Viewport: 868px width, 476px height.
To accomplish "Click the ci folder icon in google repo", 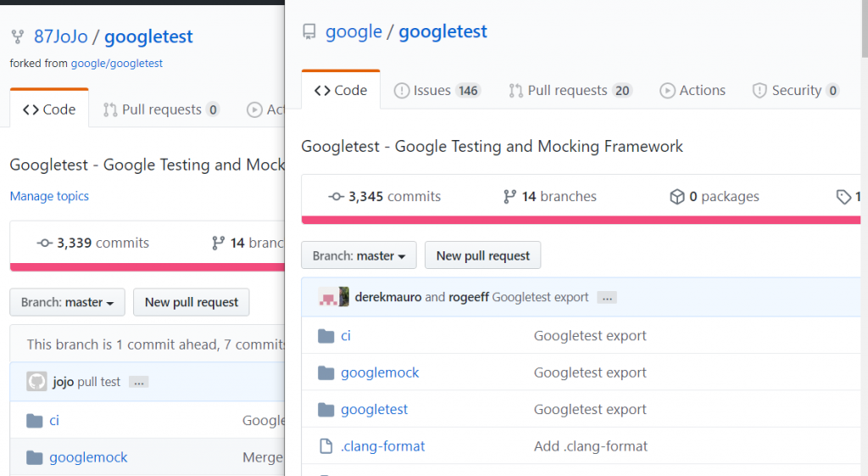I will [325, 336].
